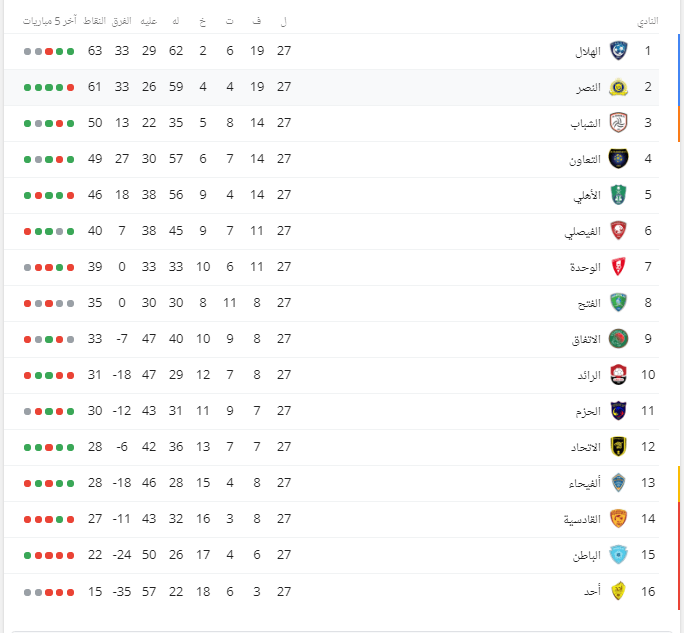Click the Al-Raed red and black crest
The height and width of the screenshot is (633, 684).
618,375
